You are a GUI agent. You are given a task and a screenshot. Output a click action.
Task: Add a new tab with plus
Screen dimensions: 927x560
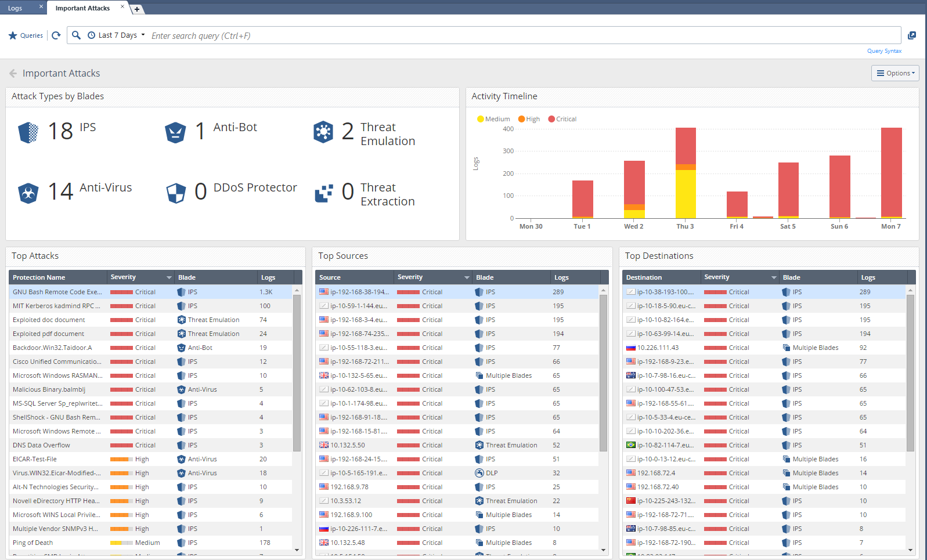tap(137, 9)
